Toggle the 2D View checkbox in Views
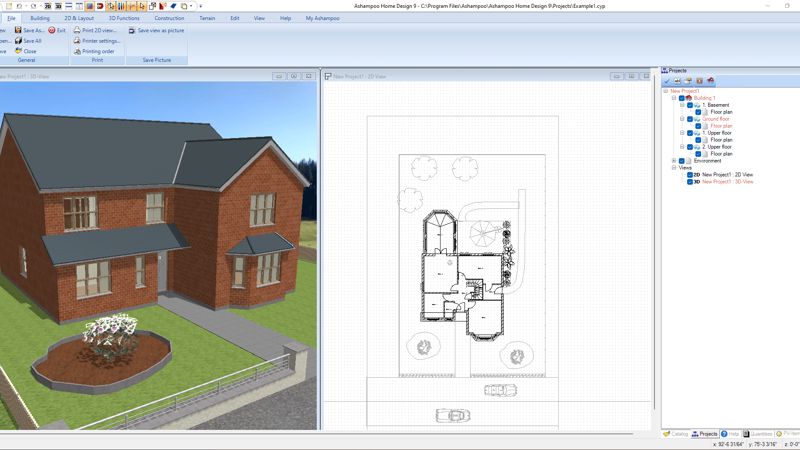Screen dimensions: 800x450 tap(689, 174)
